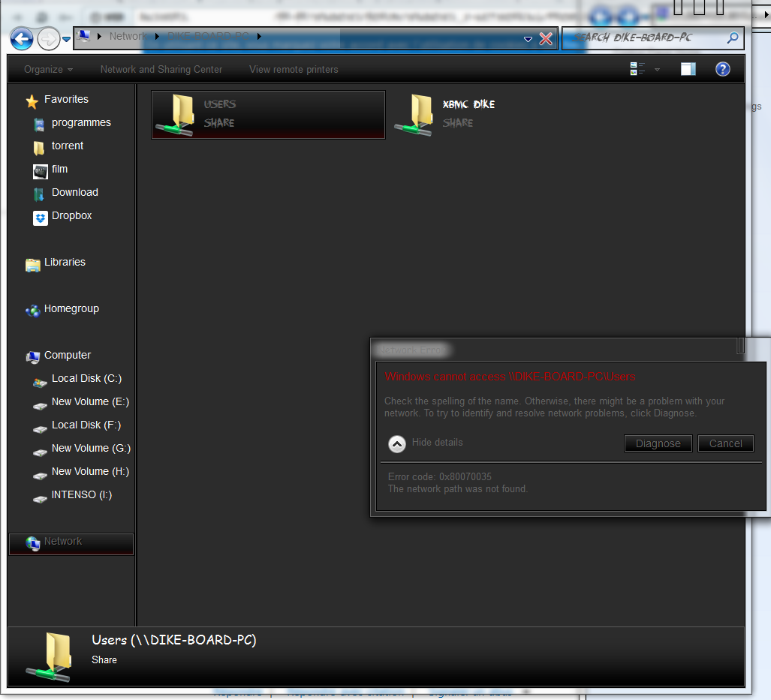This screenshot has width=771, height=700.
Task: Open address bar history dropdown arrow
Action: (x=528, y=38)
